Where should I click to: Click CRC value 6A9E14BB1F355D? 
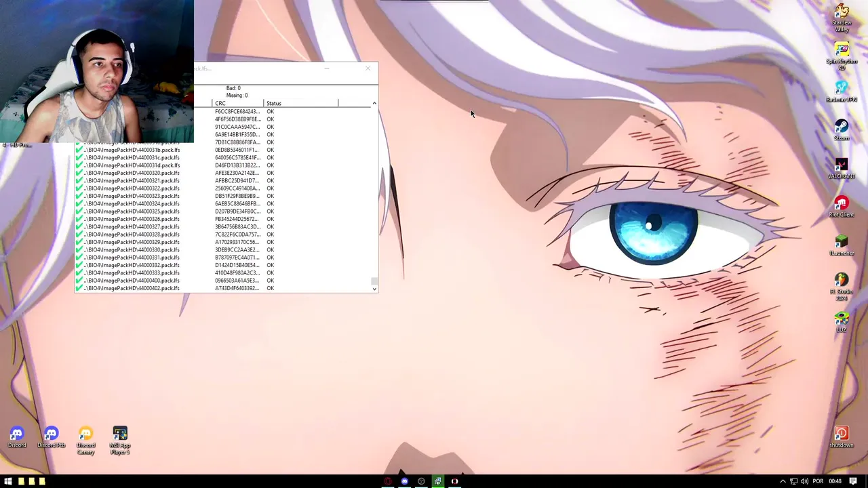(x=237, y=134)
